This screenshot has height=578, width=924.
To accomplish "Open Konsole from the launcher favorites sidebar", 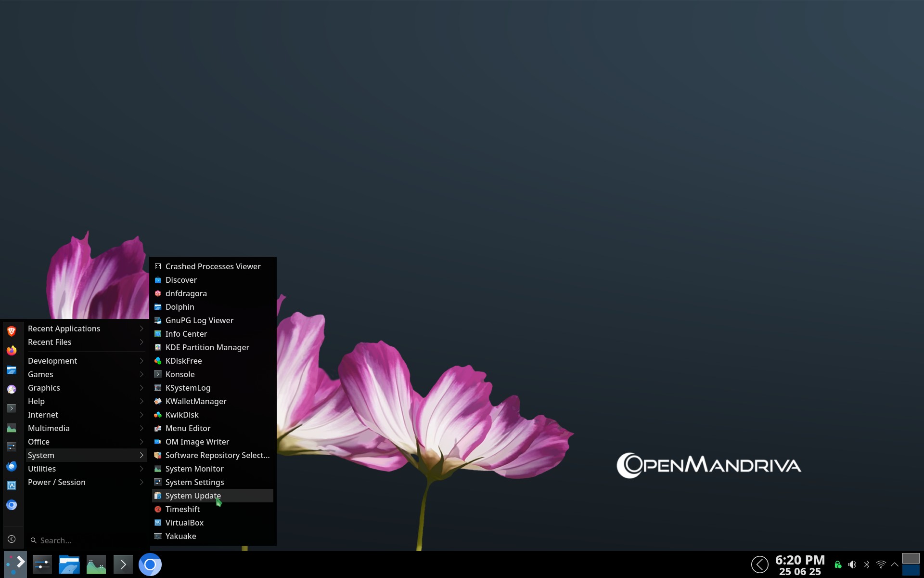I will tap(12, 408).
